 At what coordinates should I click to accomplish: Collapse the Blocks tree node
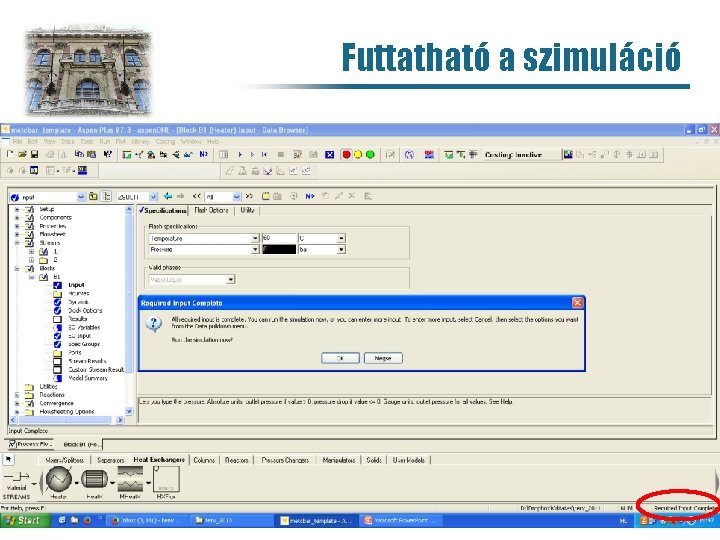point(17,269)
